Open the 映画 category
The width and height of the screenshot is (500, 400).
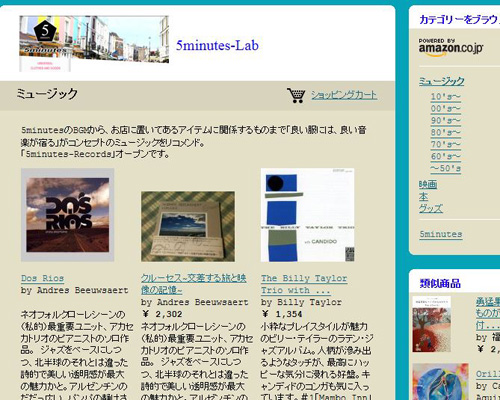point(428,184)
